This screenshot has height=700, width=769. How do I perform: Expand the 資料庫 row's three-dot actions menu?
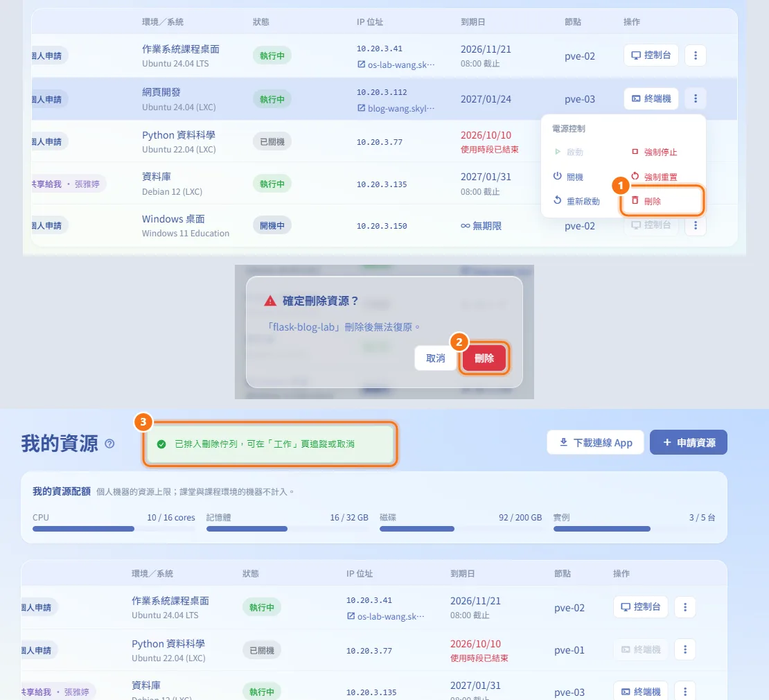[684, 691]
